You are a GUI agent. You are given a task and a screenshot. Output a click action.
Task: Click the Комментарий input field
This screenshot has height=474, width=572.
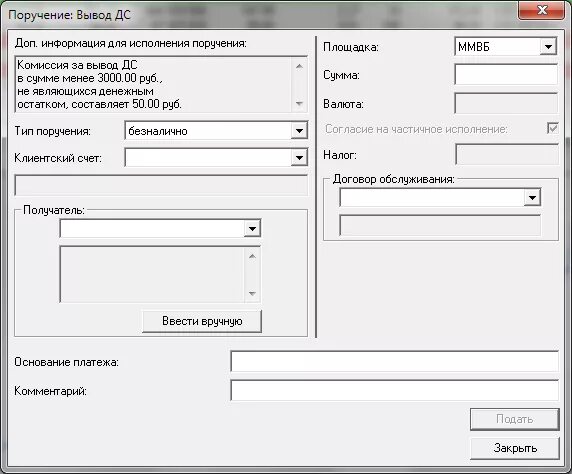click(x=394, y=390)
